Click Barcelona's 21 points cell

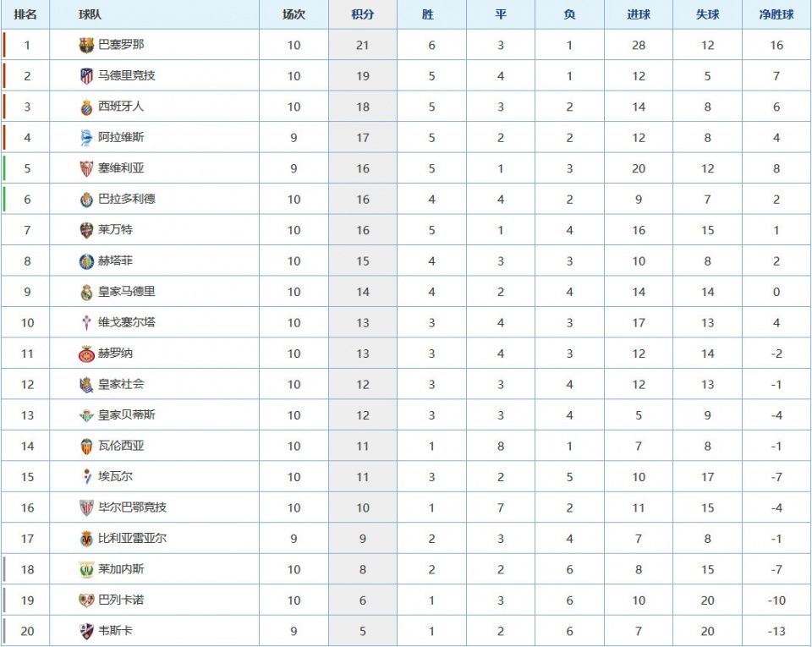pos(362,46)
